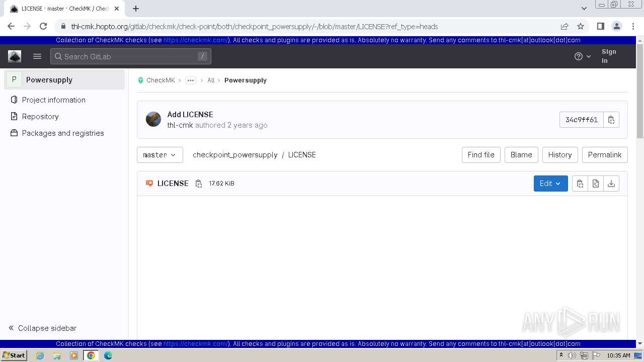Open Microsoft Edge taskbar icon
The image size is (644, 362).
[108, 355]
